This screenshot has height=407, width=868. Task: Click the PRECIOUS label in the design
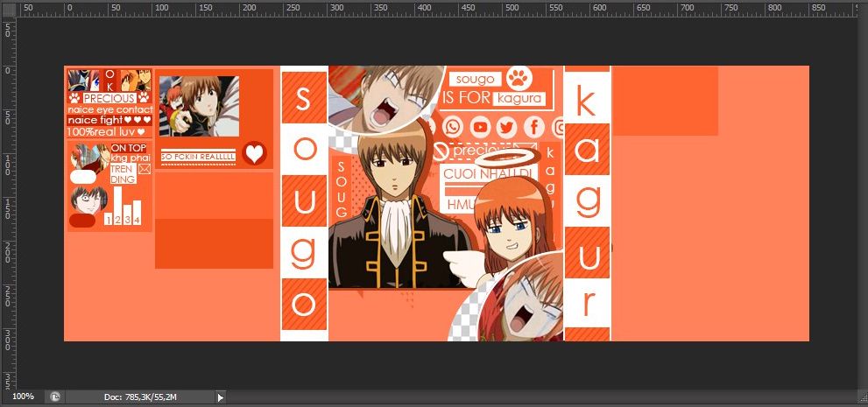[109, 99]
